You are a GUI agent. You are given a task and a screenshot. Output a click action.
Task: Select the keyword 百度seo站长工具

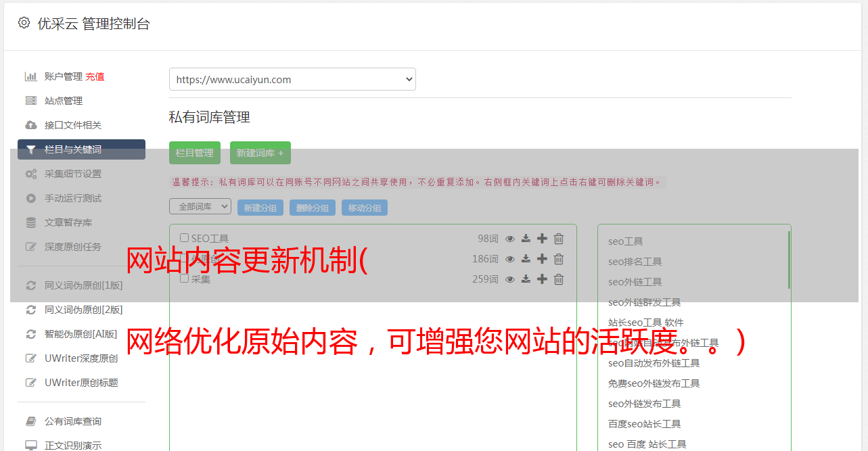click(x=645, y=424)
